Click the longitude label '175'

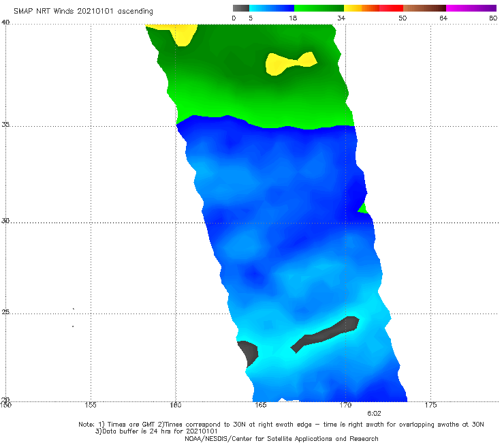click(430, 405)
